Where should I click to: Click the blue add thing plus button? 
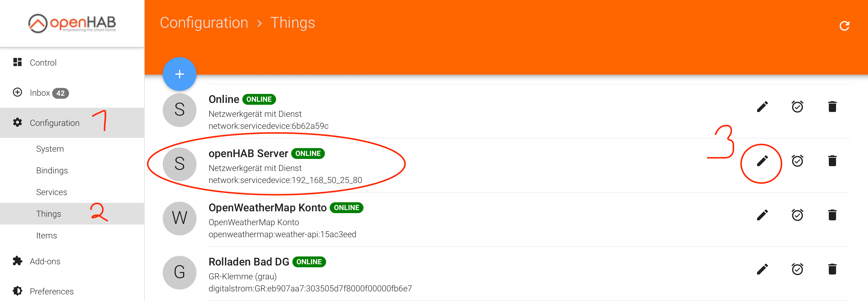coord(179,74)
